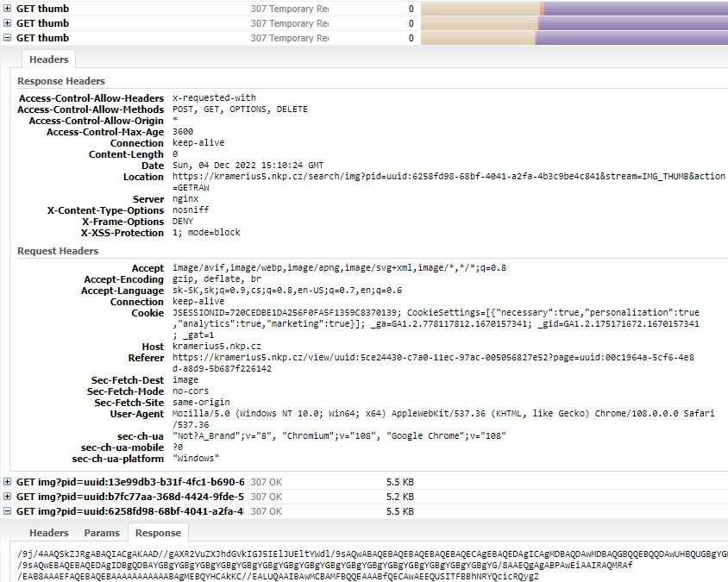Click plus icon beside GET img?pid=uuid:13e99db3

coord(8,482)
